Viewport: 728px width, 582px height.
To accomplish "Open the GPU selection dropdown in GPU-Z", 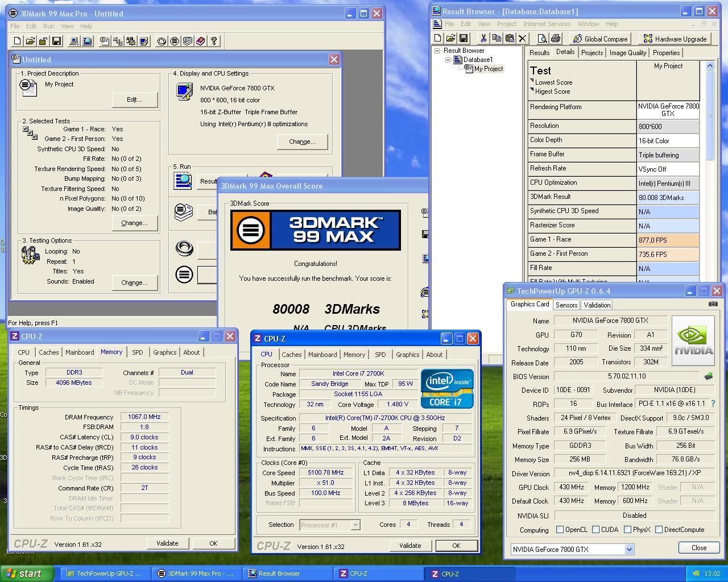I will (x=629, y=549).
